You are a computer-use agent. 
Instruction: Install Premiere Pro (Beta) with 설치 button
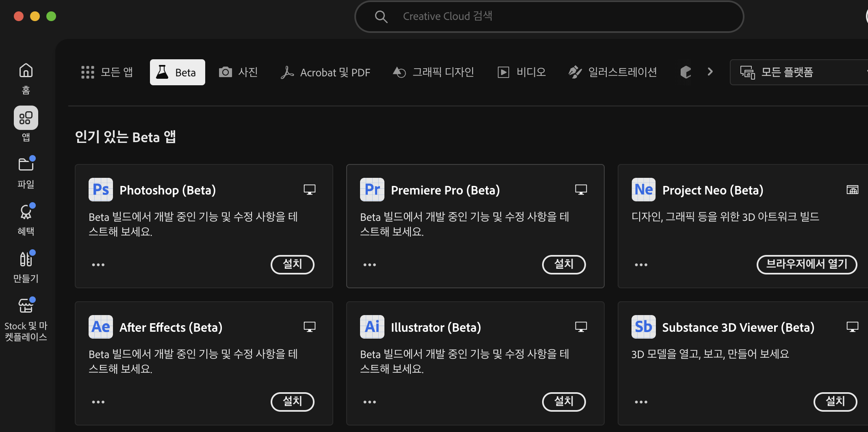click(x=564, y=264)
